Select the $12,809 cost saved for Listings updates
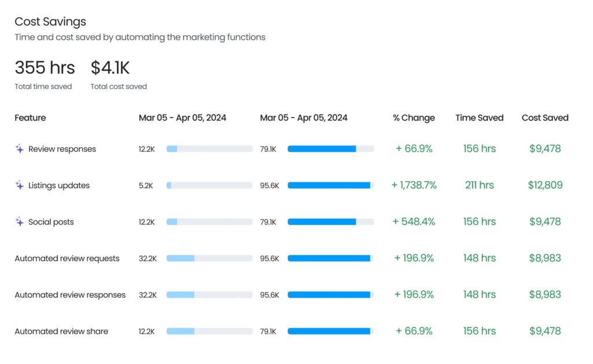 (x=546, y=185)
